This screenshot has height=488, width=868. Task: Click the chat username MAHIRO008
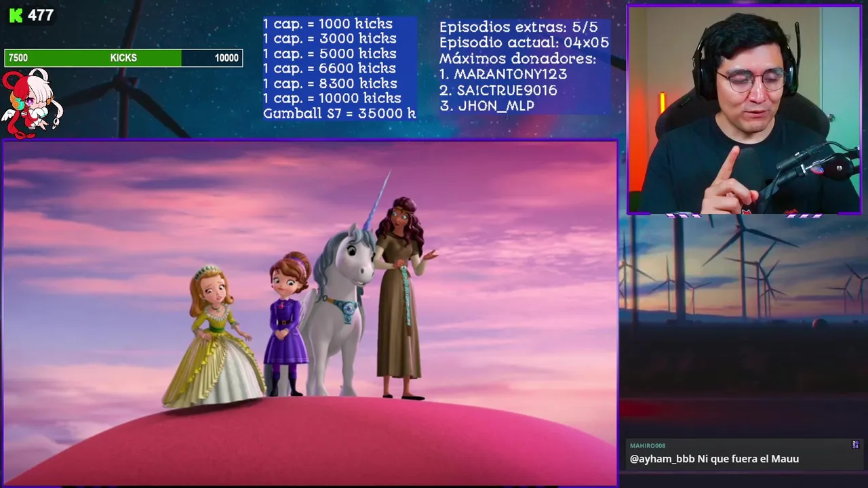click(x=648, y=446)
